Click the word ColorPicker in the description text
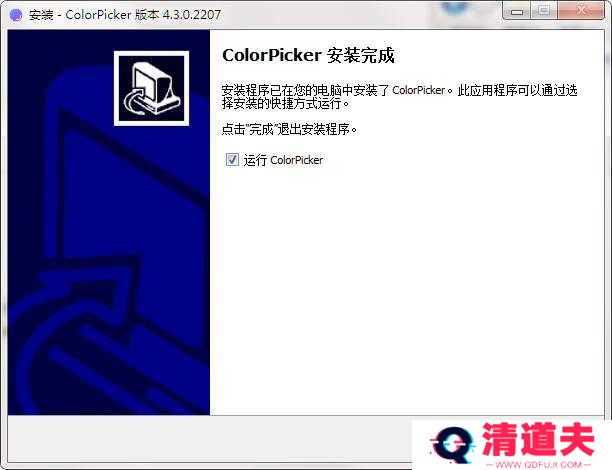The width and height of the screenshot is (612, 470). [x=418, y=90]
